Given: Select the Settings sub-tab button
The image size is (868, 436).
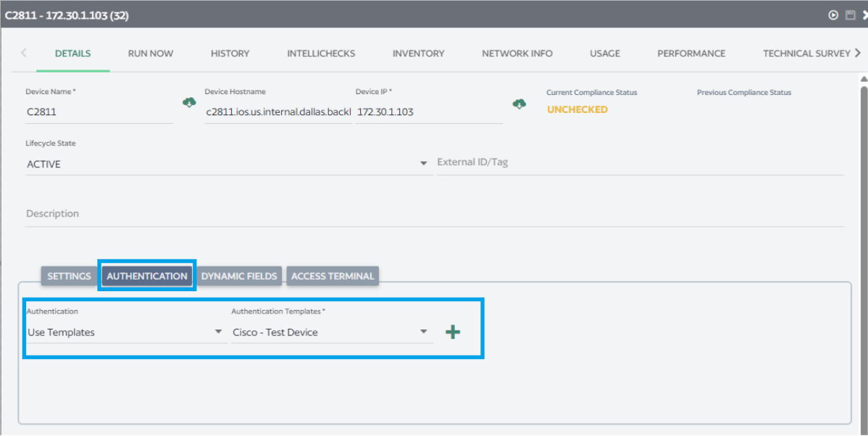Looking at the screenshot, I should (x=69, y=276).
